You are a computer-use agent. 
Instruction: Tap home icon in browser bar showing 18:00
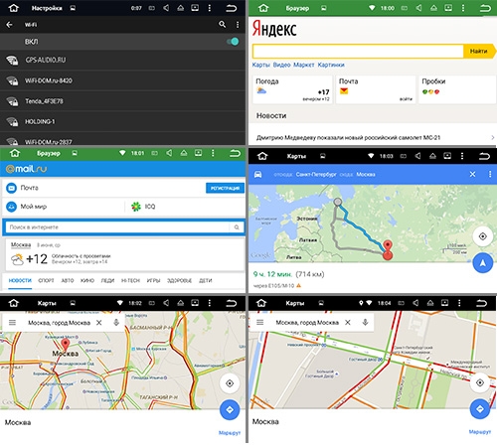point(263,8)
